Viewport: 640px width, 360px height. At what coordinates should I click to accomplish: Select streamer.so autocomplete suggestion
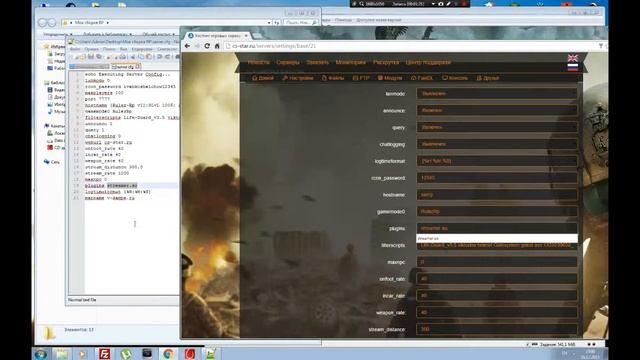tap(497, 238)
